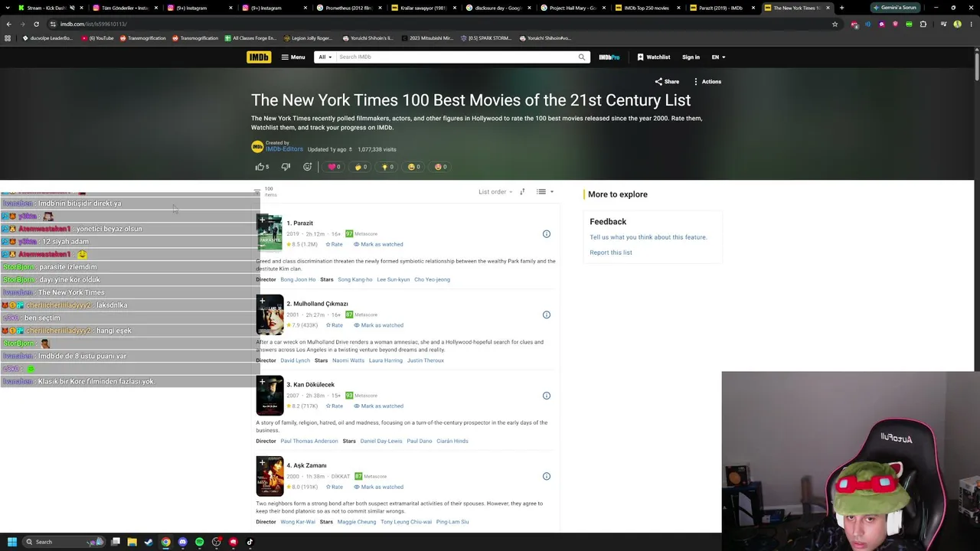Add Kan Dökülecek to watchlist via ribbon
Screen dimensions: 980x551
pyautogui.click(x=262, y=383)
